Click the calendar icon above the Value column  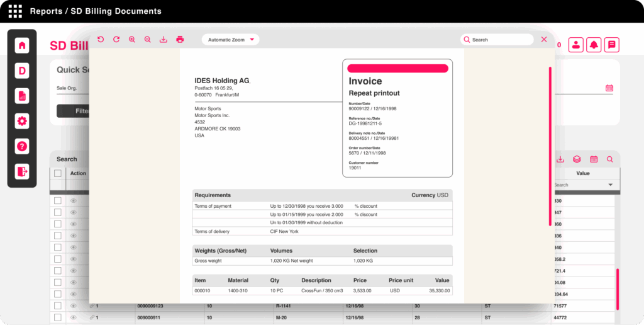[x=594, y=159]
